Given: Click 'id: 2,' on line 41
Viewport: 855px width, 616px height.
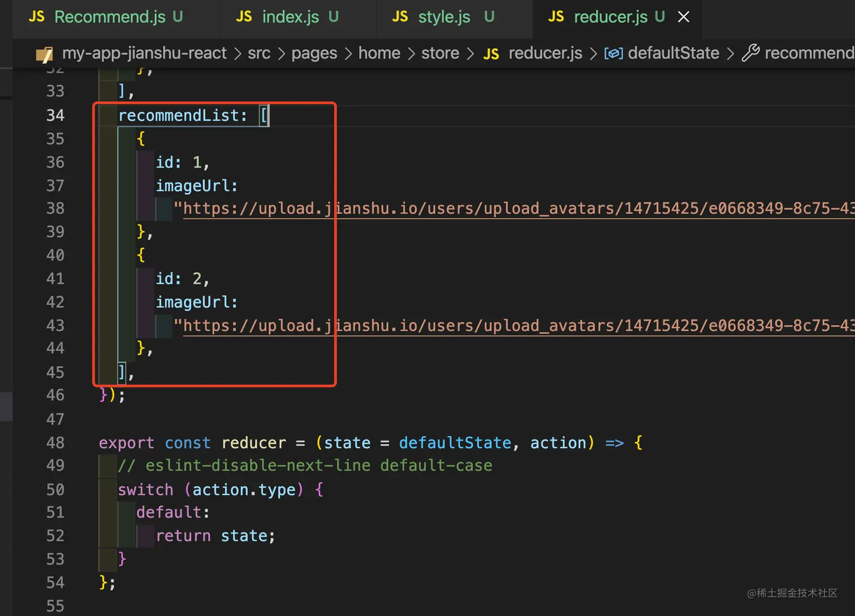Looking at the screenshot, I should click(x=183, y=279).
